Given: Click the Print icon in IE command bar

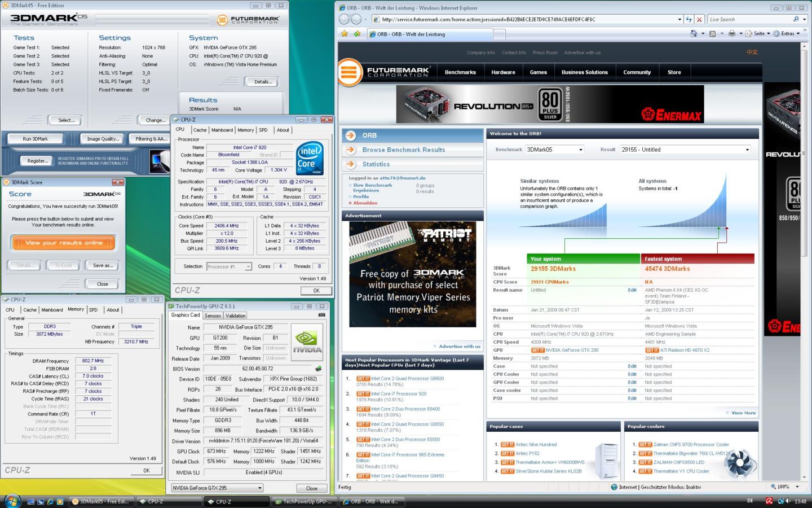Looking at the screenshot, I should pyautogui.click(x=731, y=34).
